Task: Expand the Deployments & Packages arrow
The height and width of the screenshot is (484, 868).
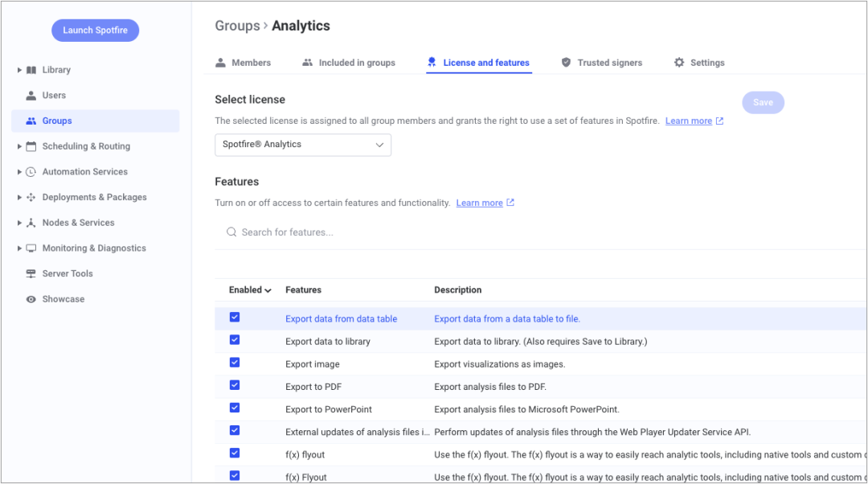Action: [19, 197]
